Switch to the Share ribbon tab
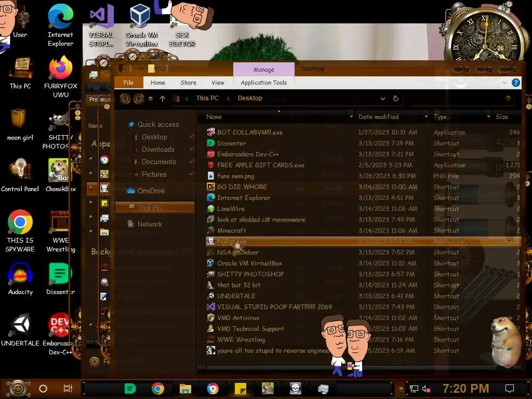 pos(188,83)
